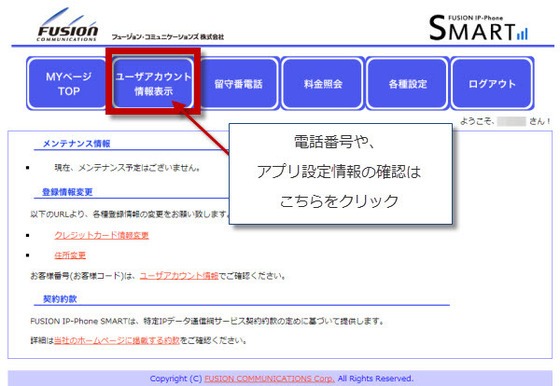Click the フュージョン・コミュニケーションズ株式会社 company name text
This screenshot has height=386, width=560.
point(168,37)
